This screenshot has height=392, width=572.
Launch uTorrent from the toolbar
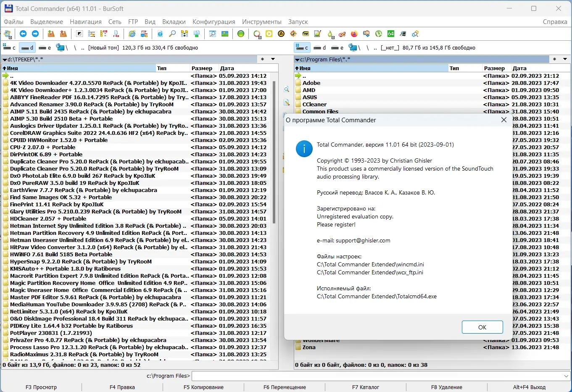point(378,34)
